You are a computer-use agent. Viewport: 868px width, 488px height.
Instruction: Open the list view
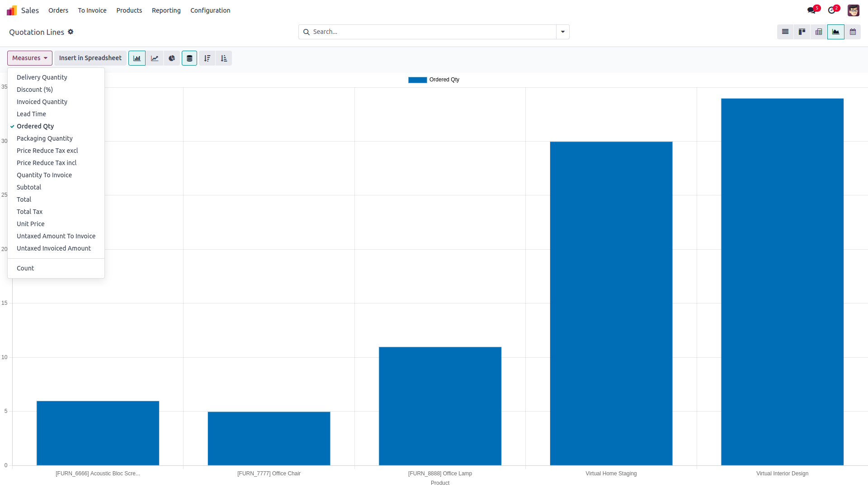pos(785,32)
